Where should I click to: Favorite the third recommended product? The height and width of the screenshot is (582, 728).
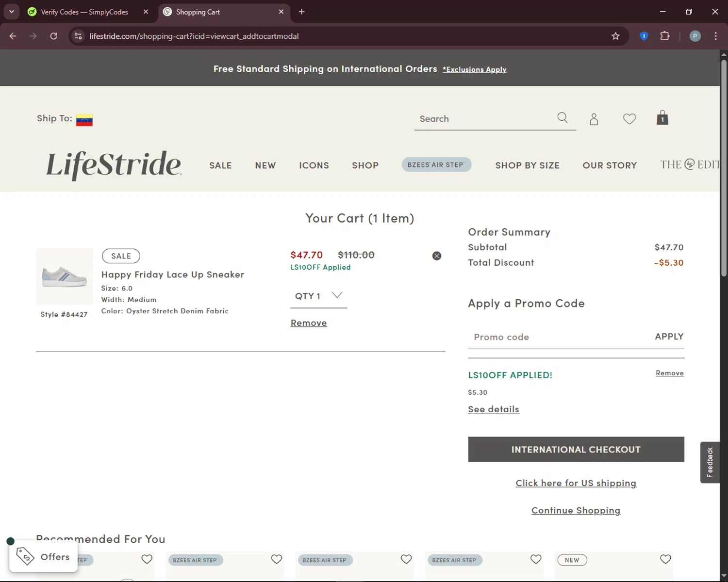[x=406, y=559]
